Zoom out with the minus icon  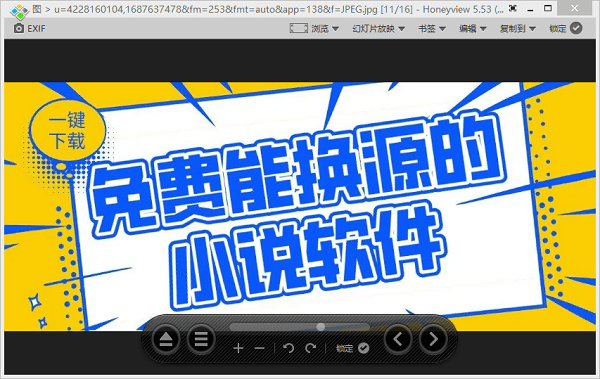(259, 348)
